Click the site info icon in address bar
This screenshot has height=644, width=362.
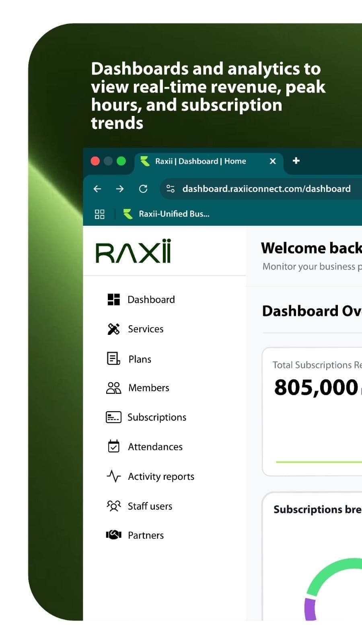(x=171, y=189)
